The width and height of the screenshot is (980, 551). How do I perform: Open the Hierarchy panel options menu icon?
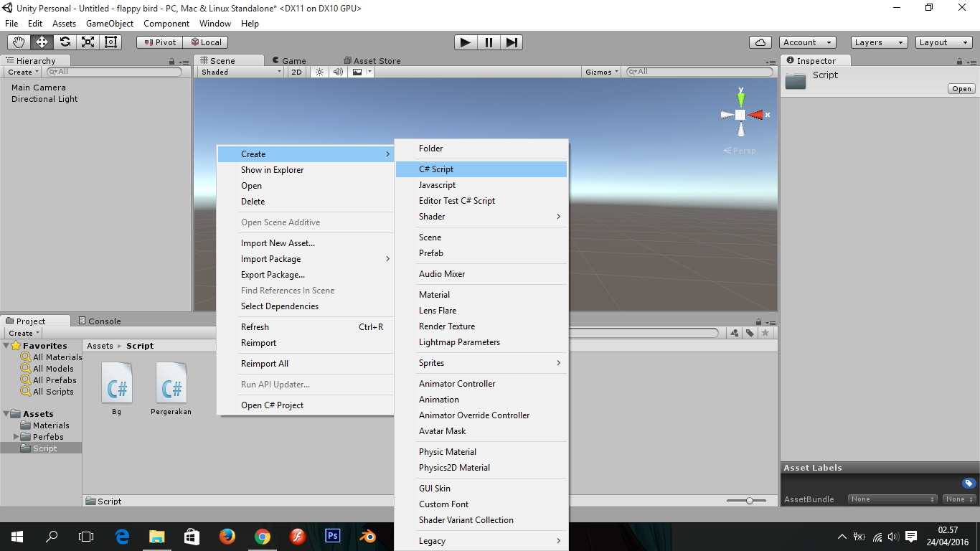tap(183, 62)
